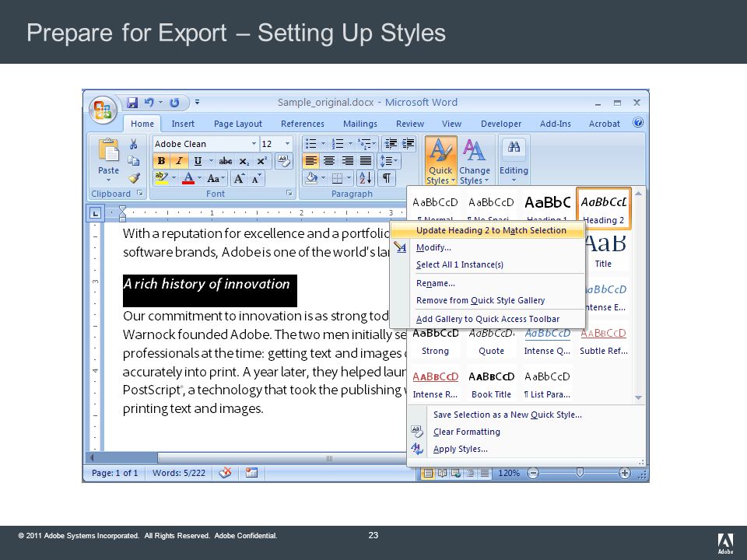The height and width of the screenshot is (560, 747).
Task: Click the tab selector on ruler
Action: coord(95,213)
